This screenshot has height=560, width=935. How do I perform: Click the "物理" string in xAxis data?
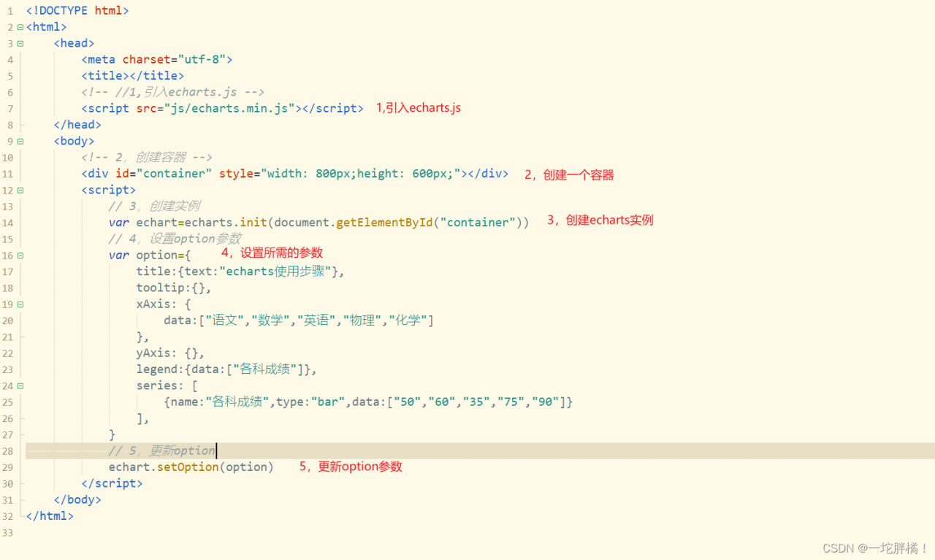(x=362, y=321)
